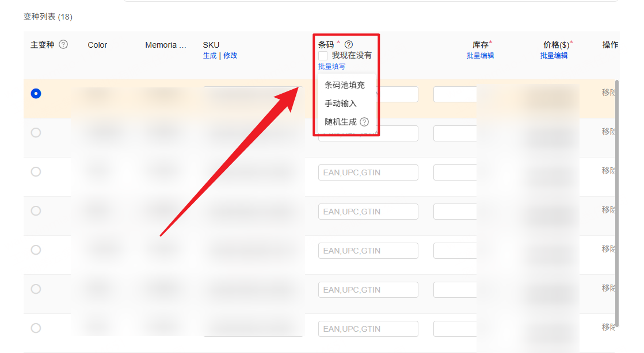Screen dimensions: 644x353
Task: Select the first row main variant radio
Action: pyautogui.click(x=36, y=94)
